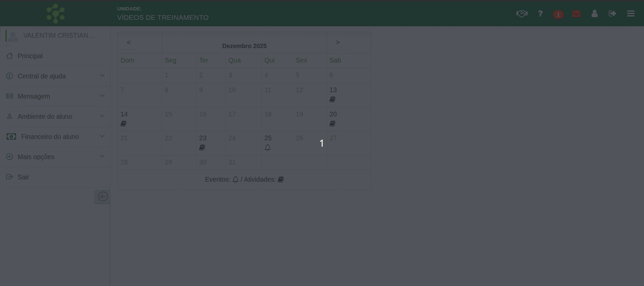Image resolution: width=644 pixels, height=286 pixels.
Task: Expand the Ambiente do aluno section
Action: 55,116
